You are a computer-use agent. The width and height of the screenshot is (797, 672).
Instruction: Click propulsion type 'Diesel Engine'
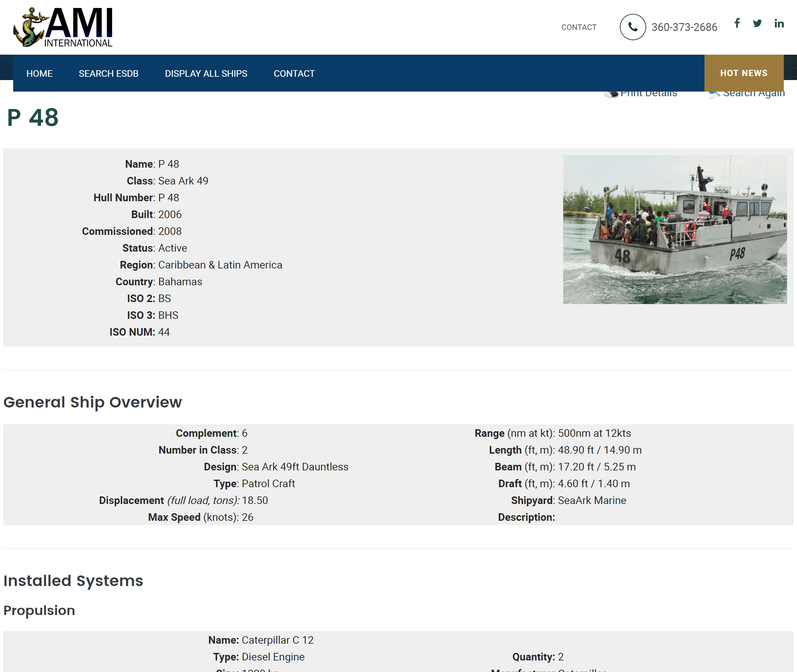pos(273,657)
